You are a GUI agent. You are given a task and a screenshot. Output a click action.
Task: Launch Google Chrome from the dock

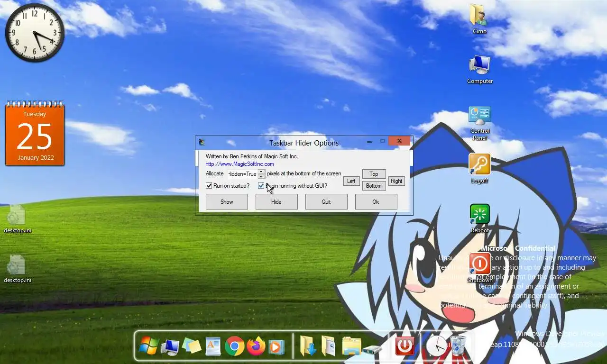point(234,346)
